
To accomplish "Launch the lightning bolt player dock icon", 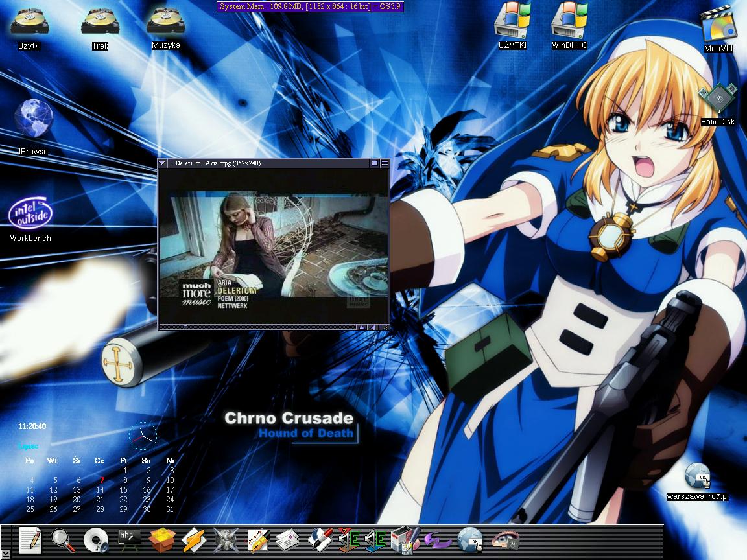I will tap(193, 541).
